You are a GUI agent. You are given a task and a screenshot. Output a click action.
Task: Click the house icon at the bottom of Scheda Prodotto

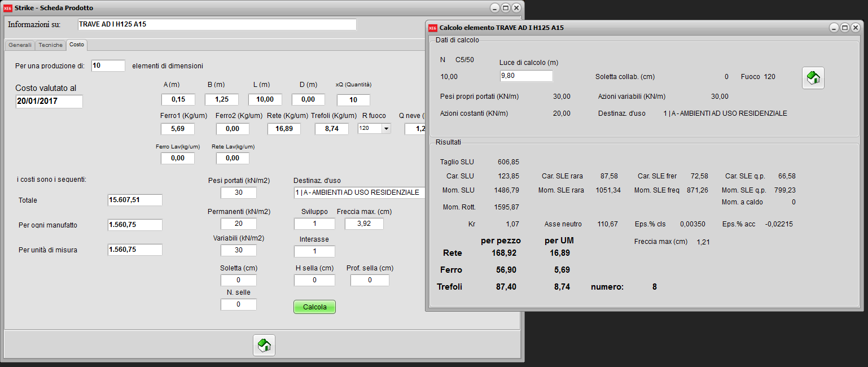pyautogui.click(x=264, y=344)
